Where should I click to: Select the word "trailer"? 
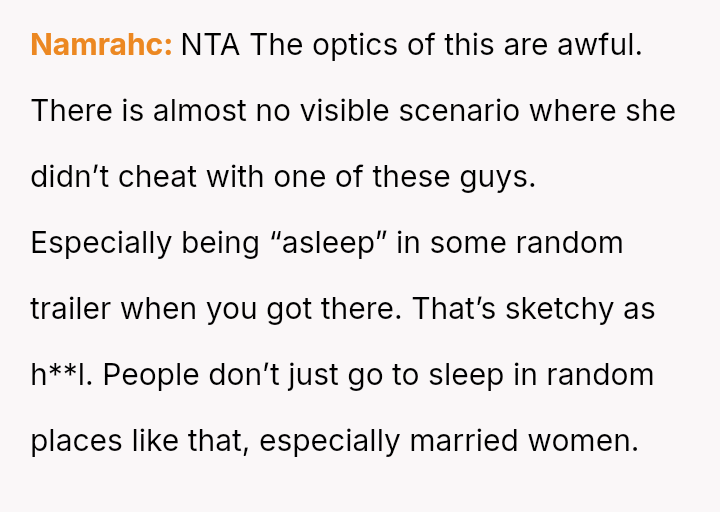click(x=71, y=309)
